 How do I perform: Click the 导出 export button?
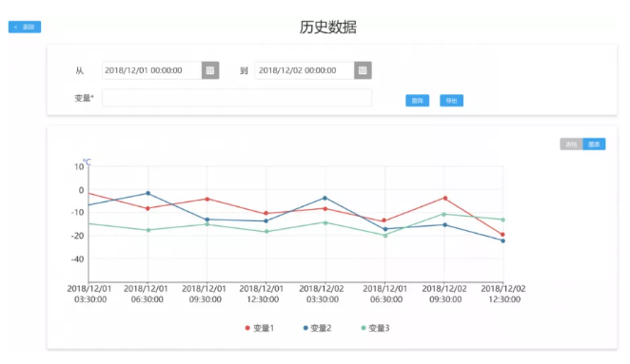(451, 101)
